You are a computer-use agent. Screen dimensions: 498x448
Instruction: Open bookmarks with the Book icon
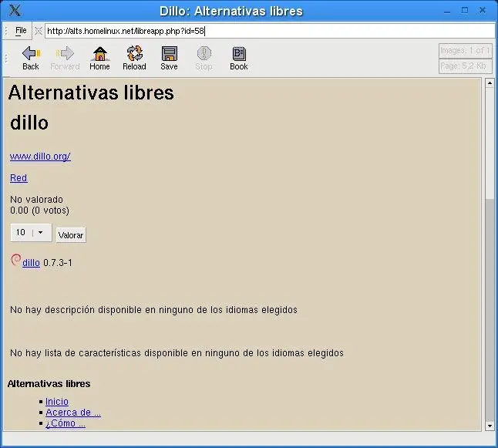click(239, 58)
